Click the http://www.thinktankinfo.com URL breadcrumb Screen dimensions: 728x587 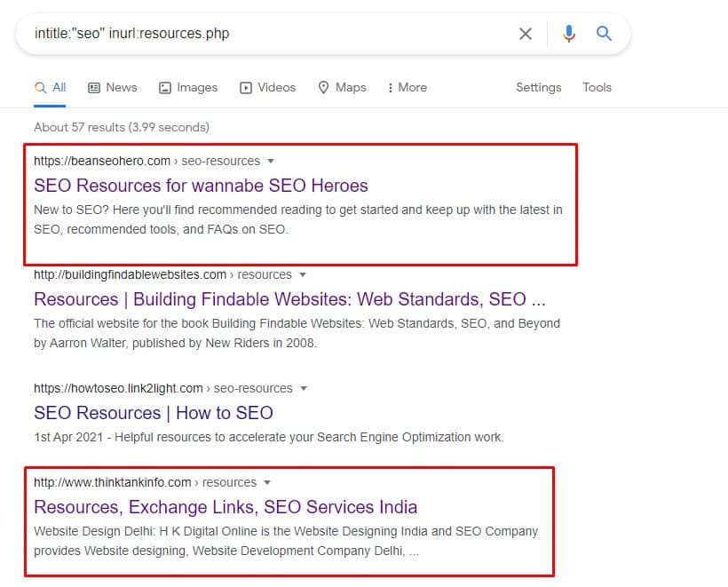point(146,482)
